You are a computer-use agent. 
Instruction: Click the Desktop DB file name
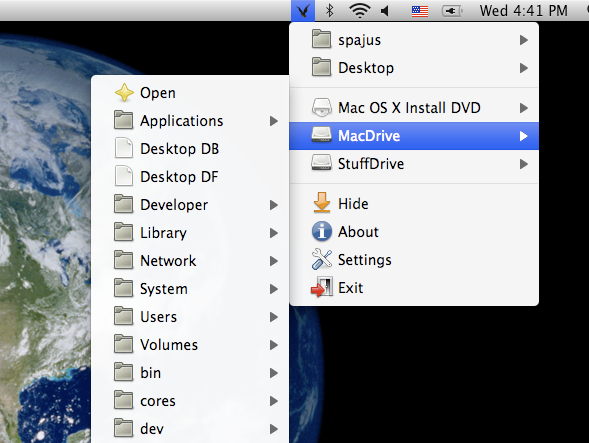[x=180, y=149]
